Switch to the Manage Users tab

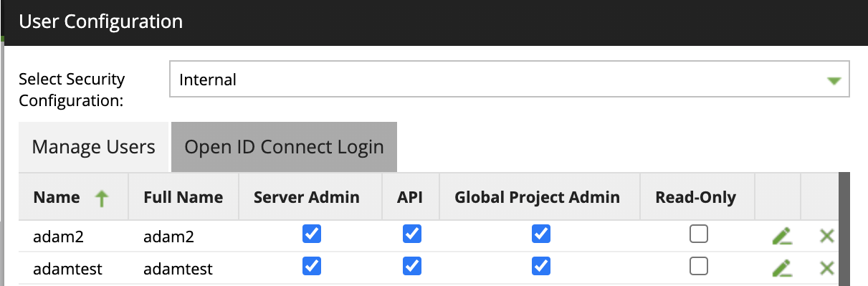pos(94,147)
